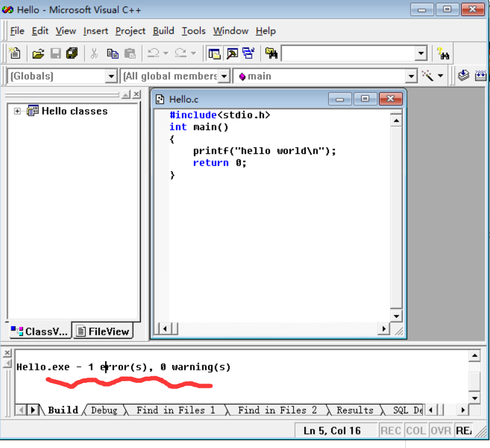Select the Build output tab
This screenshot has height=448, width=490.
coord(63,410)
